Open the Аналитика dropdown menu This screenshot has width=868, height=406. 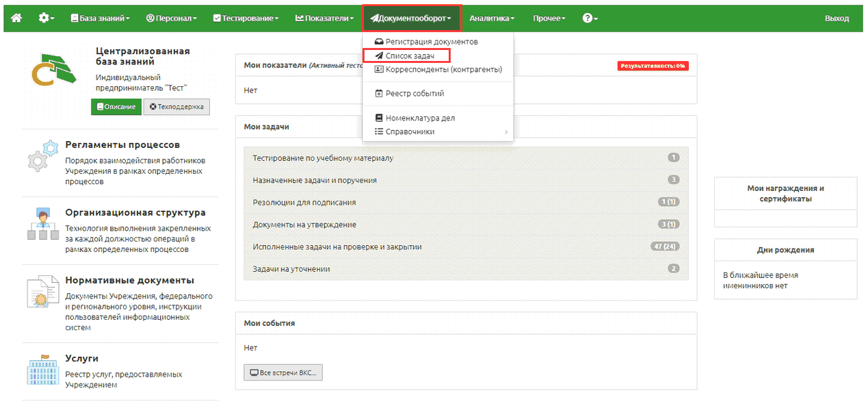point(492,18)
